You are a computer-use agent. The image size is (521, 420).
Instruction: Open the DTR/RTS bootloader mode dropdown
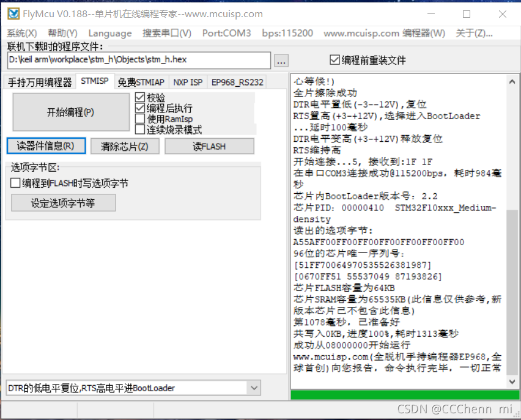(x=254, y=388)
